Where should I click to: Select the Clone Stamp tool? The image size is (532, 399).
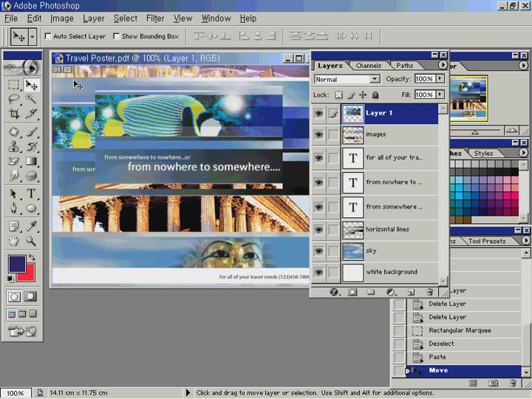[13, 146]
